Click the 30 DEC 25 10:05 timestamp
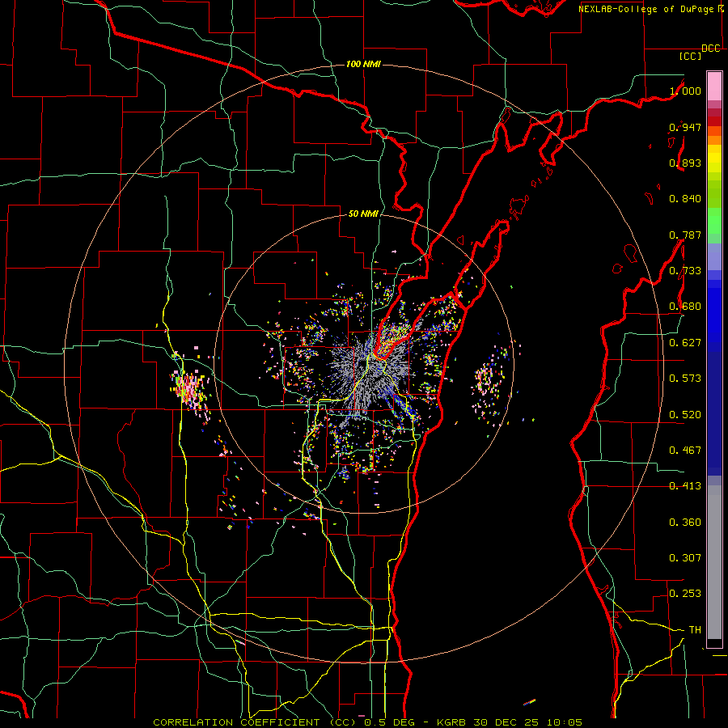This screenshot has height=728, width=728. tap(528, 722)
